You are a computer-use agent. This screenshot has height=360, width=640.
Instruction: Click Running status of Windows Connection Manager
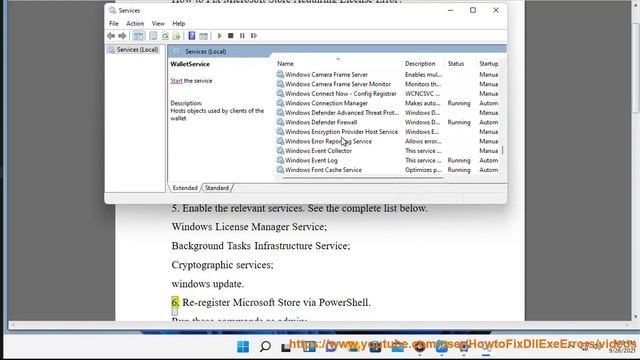pos(459,103)
